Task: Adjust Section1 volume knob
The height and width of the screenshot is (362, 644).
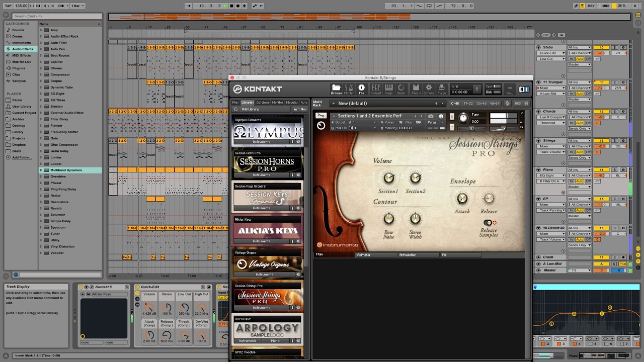Action: coord(388,178)
